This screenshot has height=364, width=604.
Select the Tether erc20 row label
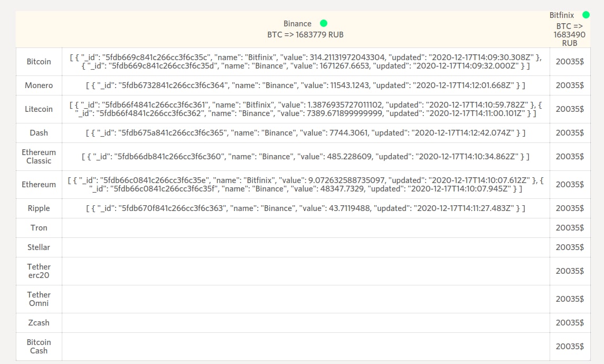click(x=39, y=271)
